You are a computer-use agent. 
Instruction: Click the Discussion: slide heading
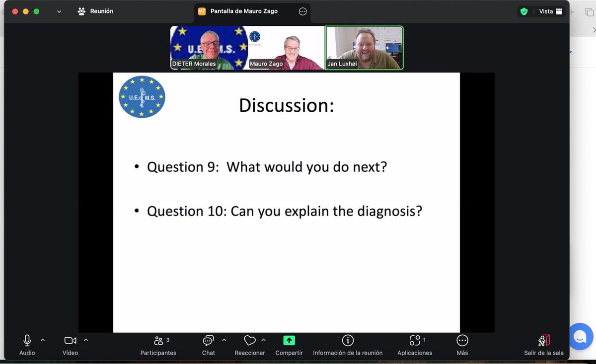click(287, 105)
